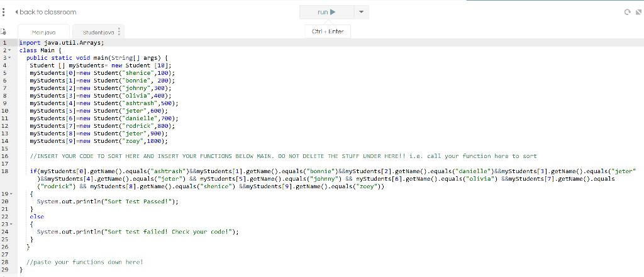Switch to the Student.java tab
This screenshot has width=644, height=277.
[x=97, y=32]
